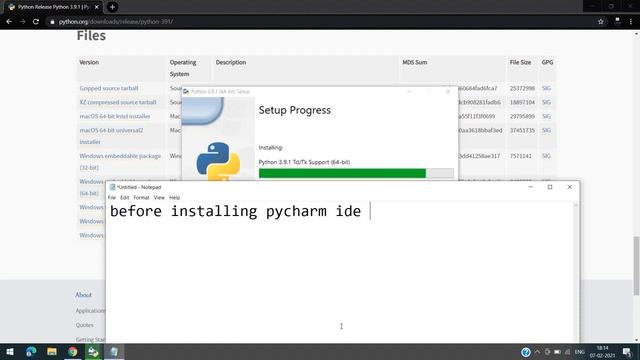Click the MD5 Sum column header
This screenshot has height=360, width=640.
click(415, 62)
